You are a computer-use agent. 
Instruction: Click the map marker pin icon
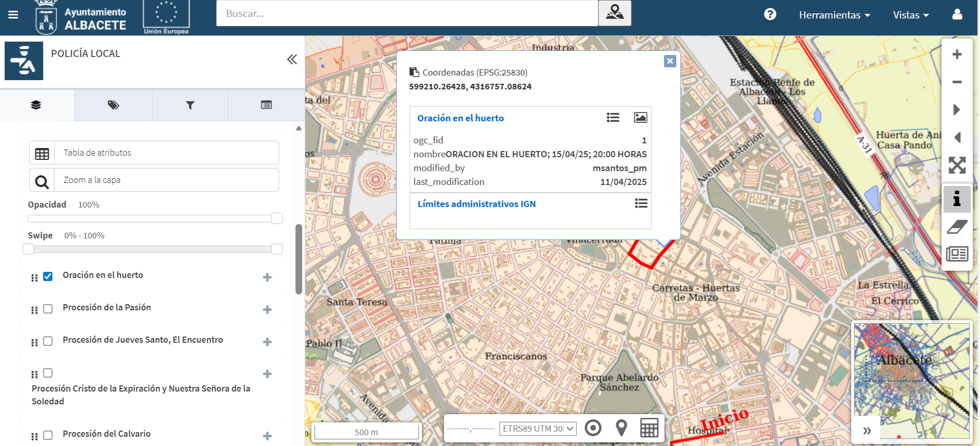[x=621, y=428]
